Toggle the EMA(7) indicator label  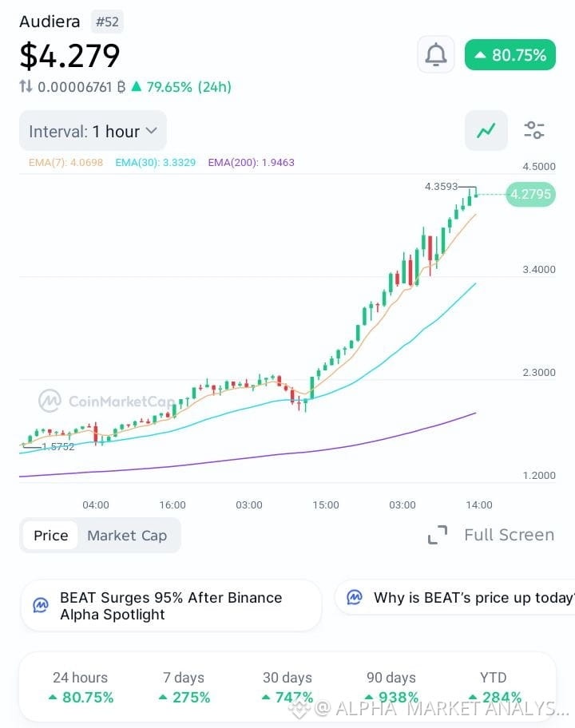[65, 163]
